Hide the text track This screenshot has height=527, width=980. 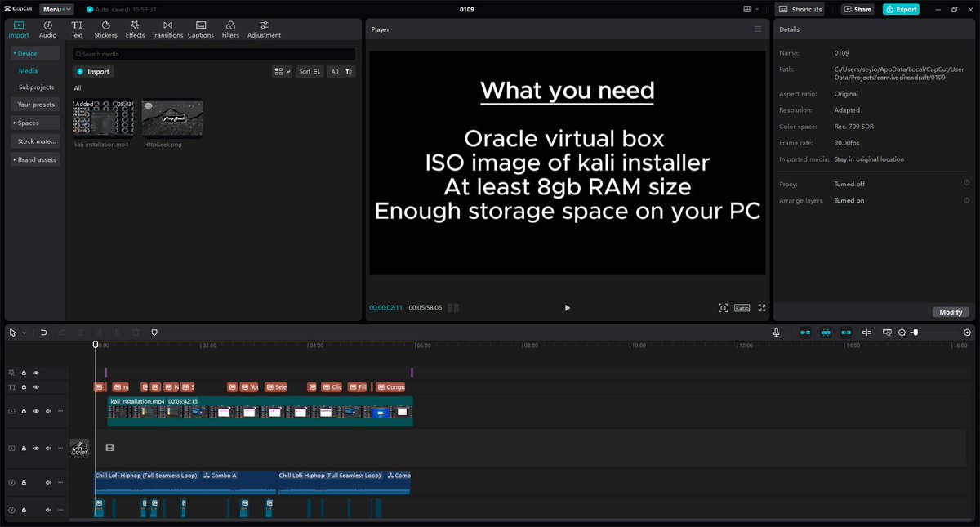(x=36, y=387)
